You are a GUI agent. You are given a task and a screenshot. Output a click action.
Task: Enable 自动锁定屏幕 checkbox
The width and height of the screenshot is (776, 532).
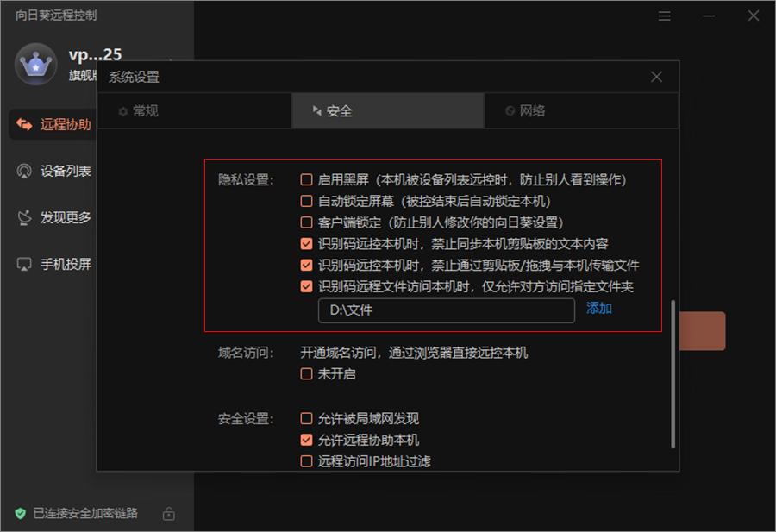point(306,201)
